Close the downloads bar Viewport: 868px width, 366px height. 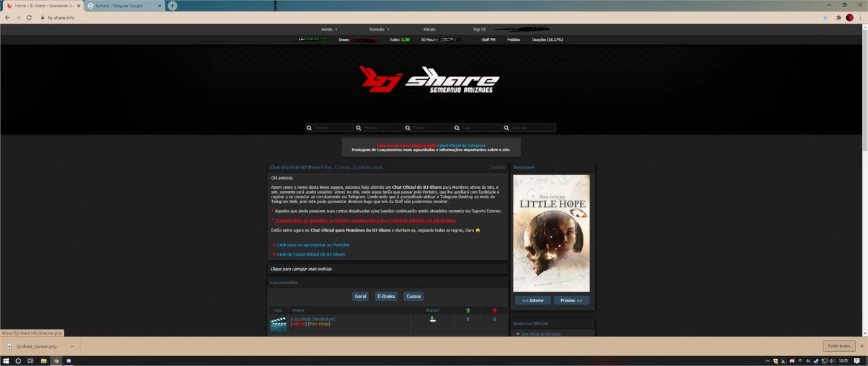[861, 346]
